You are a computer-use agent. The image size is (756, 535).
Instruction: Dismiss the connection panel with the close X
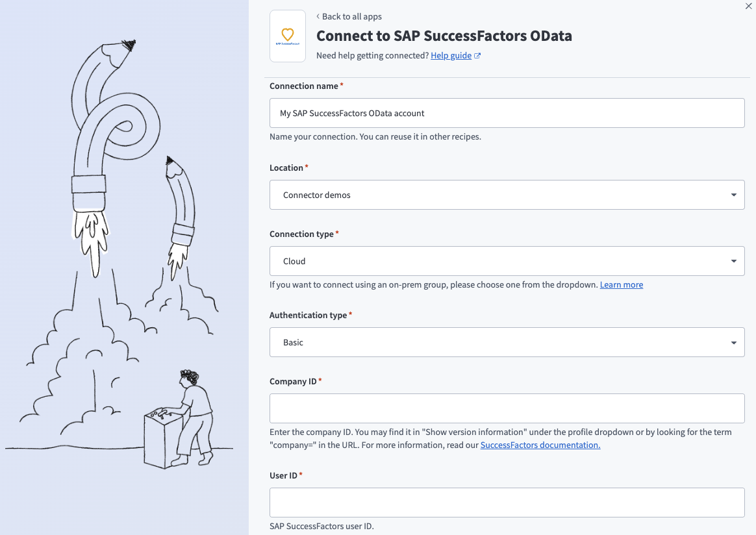(748, 6)
